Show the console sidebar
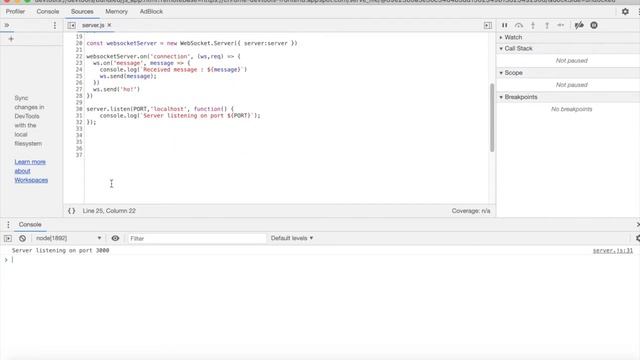The height and width of the screenshot is (360, 640). pos(8,238)
